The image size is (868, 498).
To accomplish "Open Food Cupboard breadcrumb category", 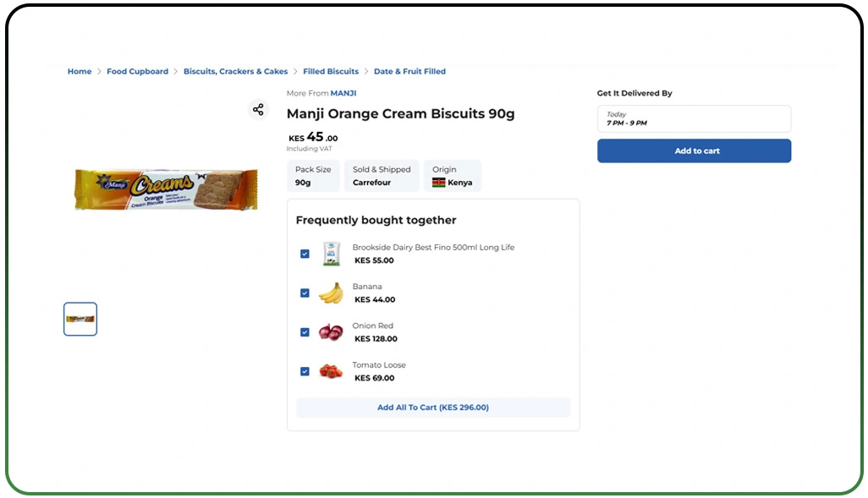I will coord(137,72).
